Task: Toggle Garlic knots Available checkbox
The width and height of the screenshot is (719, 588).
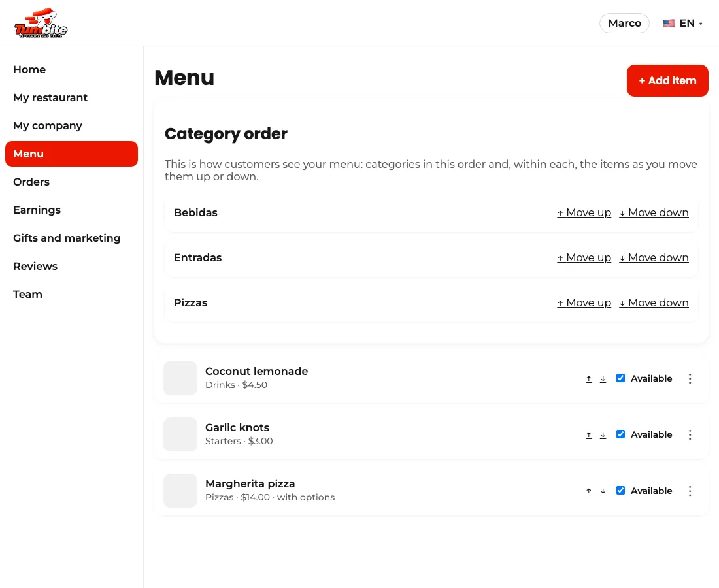Action: pyautogui.click(x=620, y=434)
